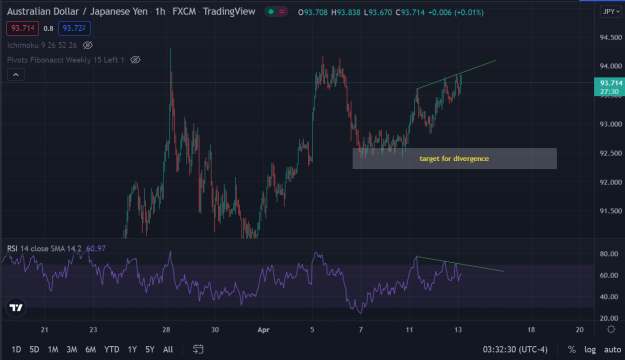Select the YTD time range
Screen dimensions: 625x360
coord(112,350)
